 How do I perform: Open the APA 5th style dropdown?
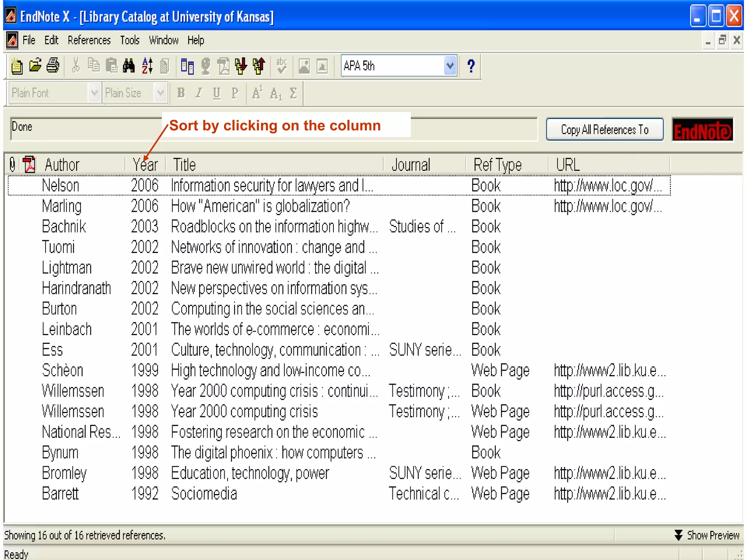pos(450,66)
